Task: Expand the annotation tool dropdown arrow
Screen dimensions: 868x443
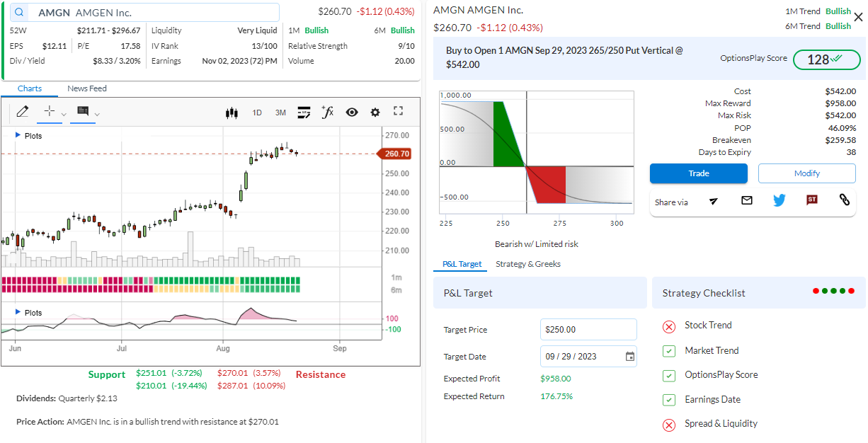Action: coord(98,114)
